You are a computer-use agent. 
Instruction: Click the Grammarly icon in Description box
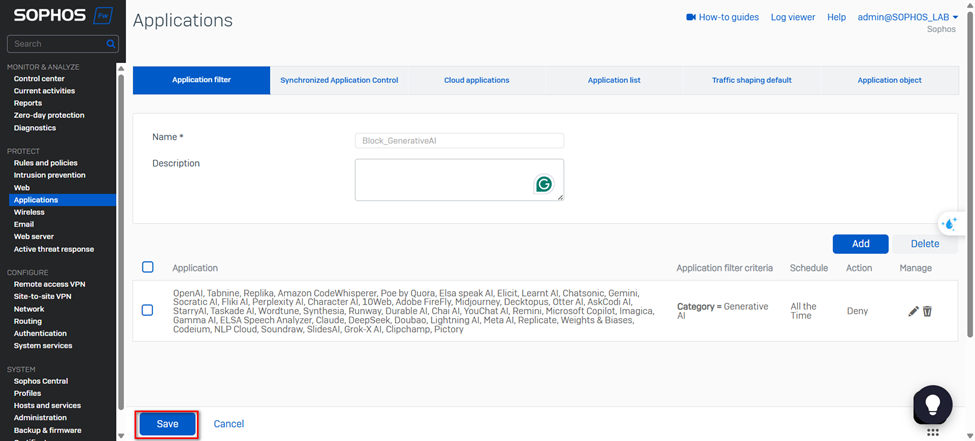point(544,184)
